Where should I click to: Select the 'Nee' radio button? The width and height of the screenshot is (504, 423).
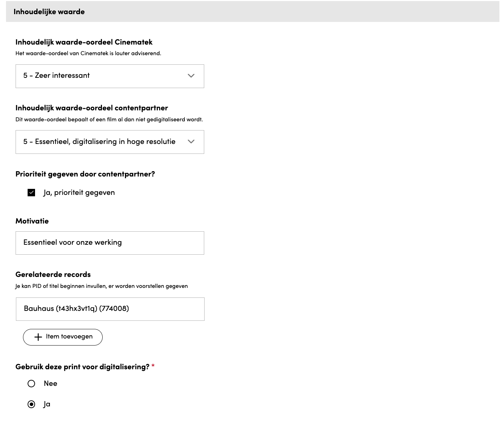pyautogui.click(x=31, y=384)
